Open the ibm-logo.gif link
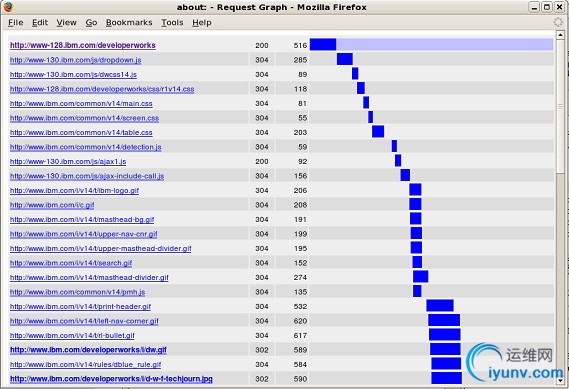 click(x=74, y=191)
